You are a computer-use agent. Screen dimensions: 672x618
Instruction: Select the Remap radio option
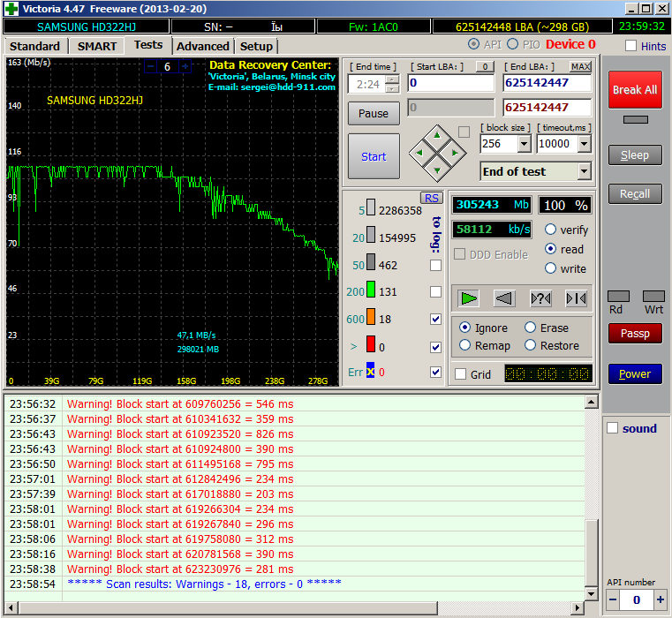465,345
